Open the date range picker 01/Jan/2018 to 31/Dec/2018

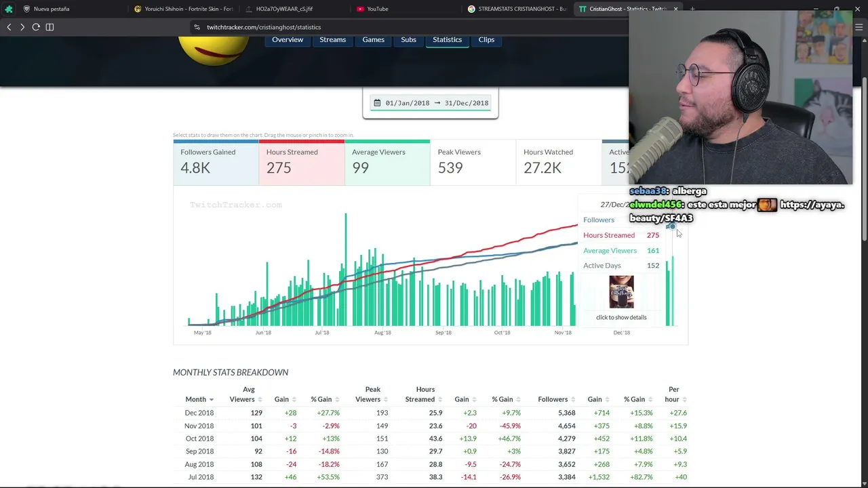click(431, 103)
